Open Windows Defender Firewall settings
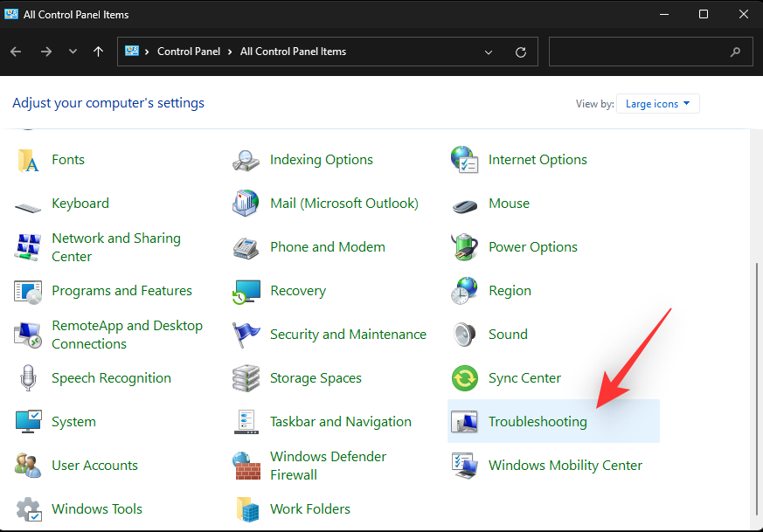 329,465
